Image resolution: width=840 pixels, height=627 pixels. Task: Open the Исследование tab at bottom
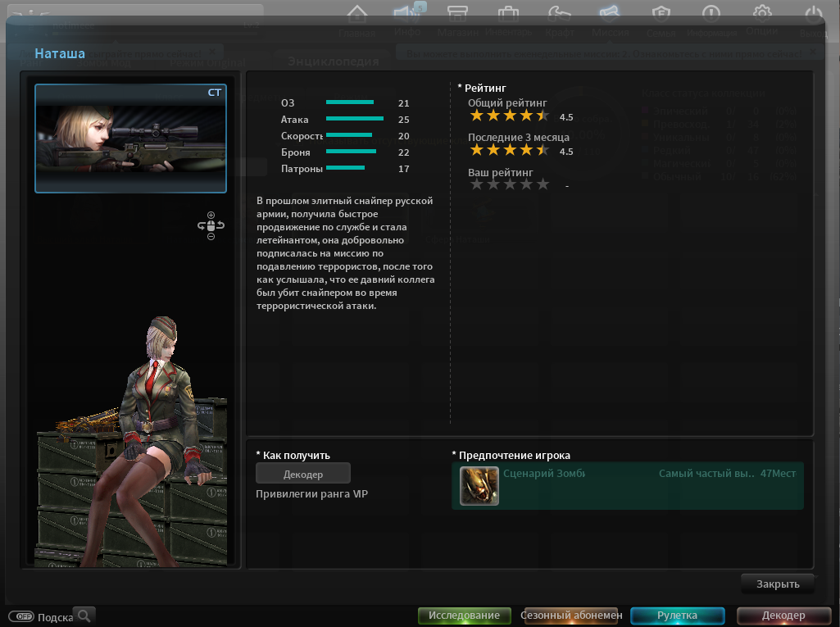coord(464,616)
